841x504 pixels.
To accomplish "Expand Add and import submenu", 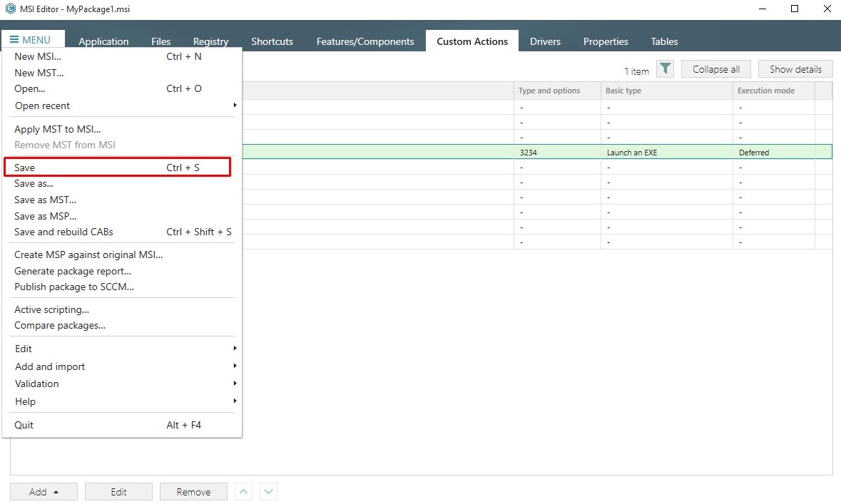I will click(122, 366).
